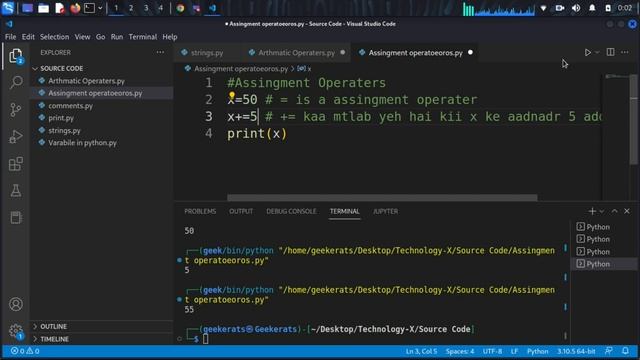Open editor More Actions ellipsis

pos(625,52)
